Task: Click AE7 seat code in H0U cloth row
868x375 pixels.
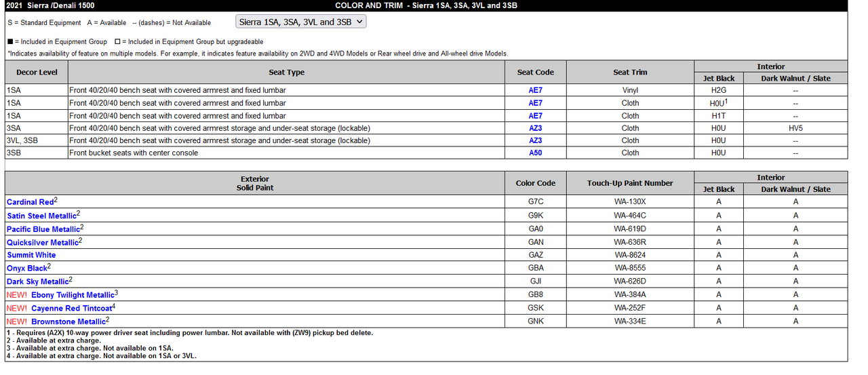Action: pyautogui.click(x=536, y=103)
